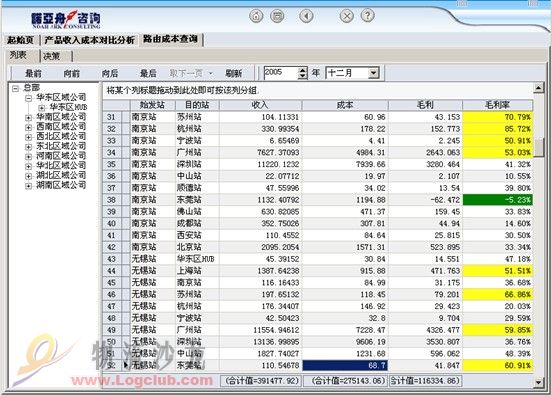Click profit cell 4326.477

[x=425, y=330]
